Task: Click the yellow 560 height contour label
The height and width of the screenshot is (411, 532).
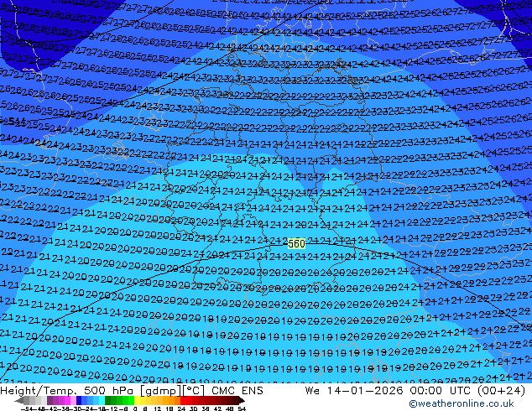Action: 296,243
